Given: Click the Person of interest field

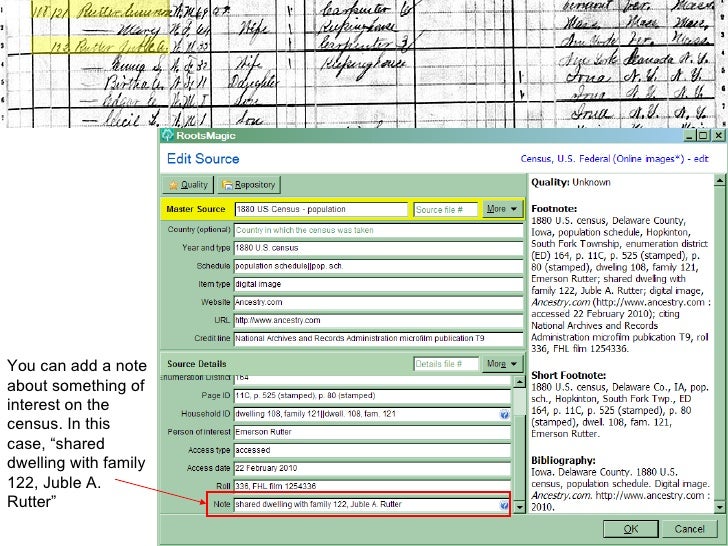Looking at the screenshot, I should pyautogui.click(x=372, y=432).
